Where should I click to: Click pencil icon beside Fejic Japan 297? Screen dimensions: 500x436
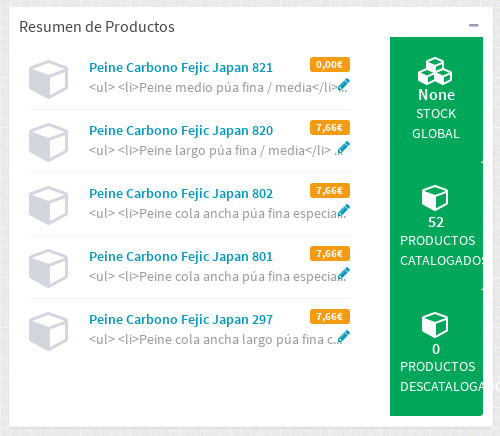pos(344,336)
